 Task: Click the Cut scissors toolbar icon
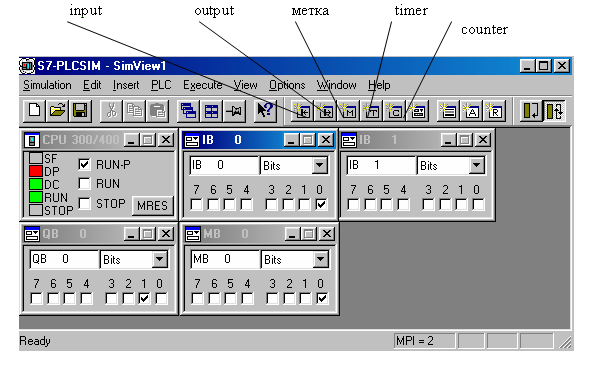pos(111,111)
